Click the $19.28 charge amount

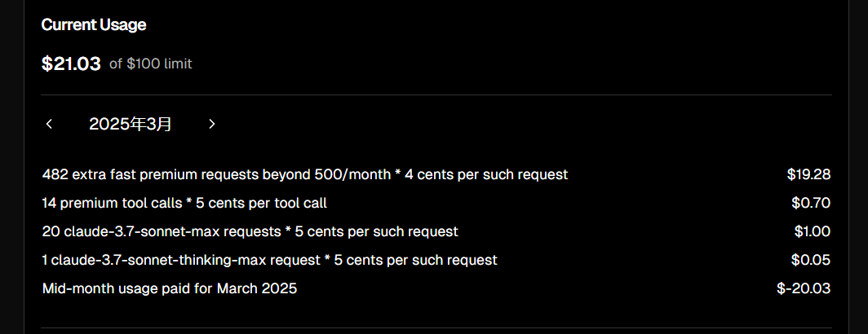click(x=808, y=175)
